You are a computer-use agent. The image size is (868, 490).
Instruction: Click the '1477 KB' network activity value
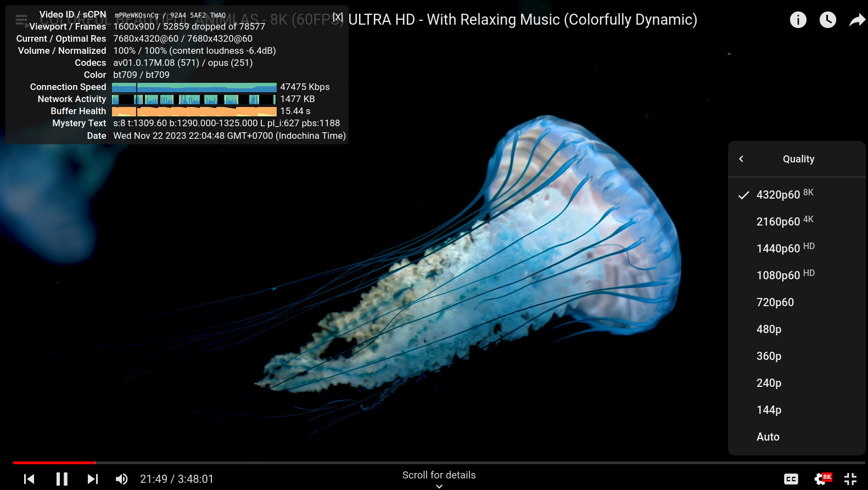coord(298,99)
